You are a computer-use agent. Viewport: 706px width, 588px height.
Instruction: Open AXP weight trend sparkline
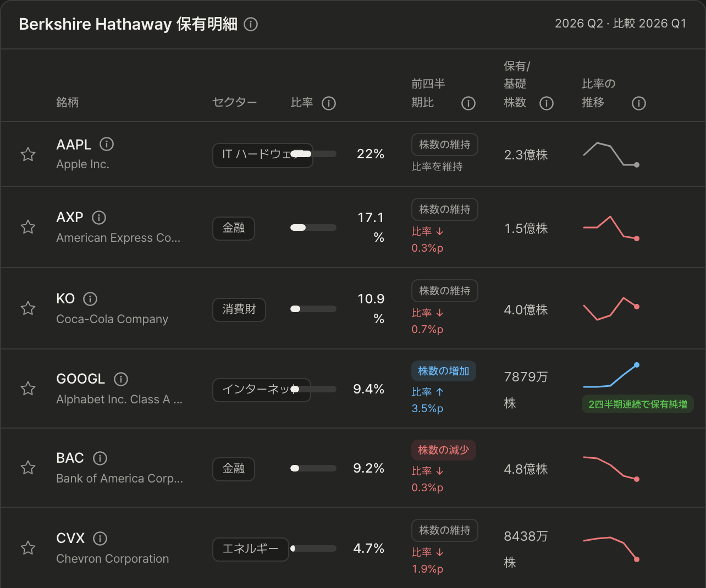pyautogui.click(x=611, y=228)
